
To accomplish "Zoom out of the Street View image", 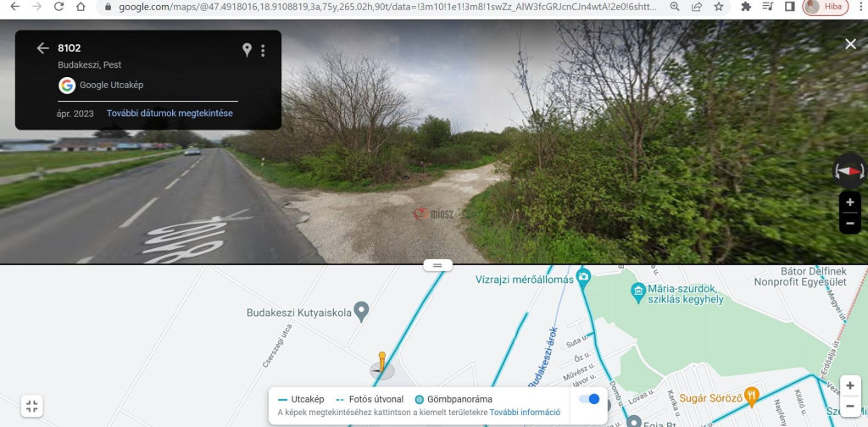I will click(849, 224).
